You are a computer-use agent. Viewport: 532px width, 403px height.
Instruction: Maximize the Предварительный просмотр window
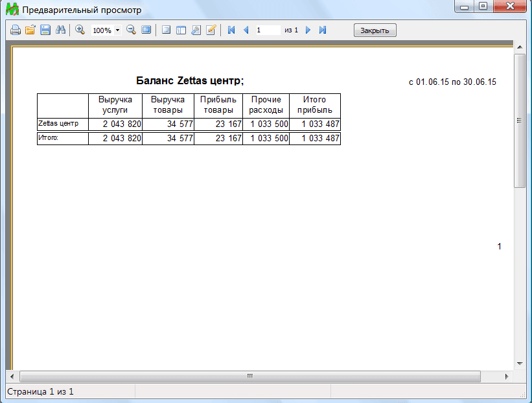tap(483, 6)
